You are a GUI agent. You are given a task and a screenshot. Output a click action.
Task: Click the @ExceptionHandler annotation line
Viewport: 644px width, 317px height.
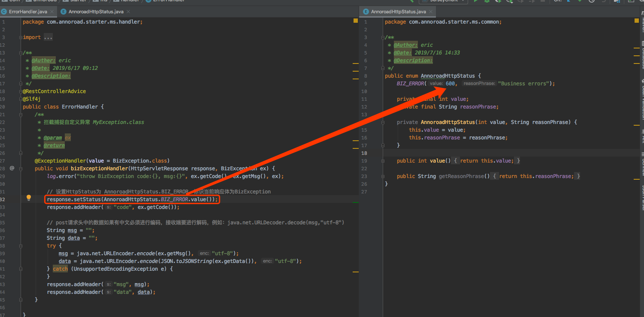(102, 161)
